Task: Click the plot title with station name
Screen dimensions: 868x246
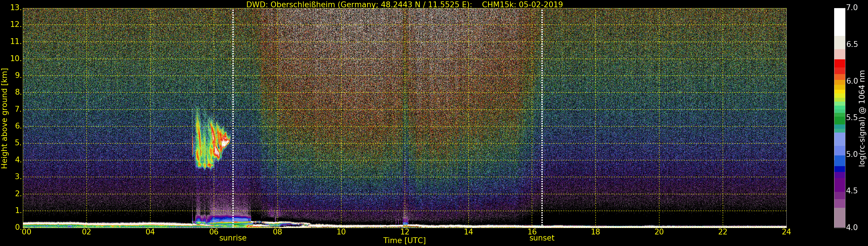Action: click(x=404, y=4)
